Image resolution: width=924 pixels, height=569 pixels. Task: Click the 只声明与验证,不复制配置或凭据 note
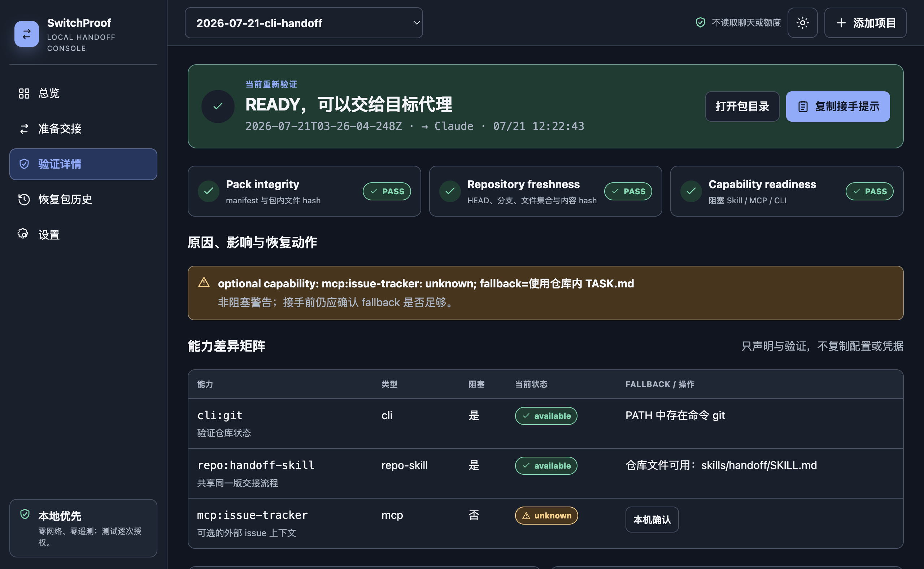pos(823,346)
